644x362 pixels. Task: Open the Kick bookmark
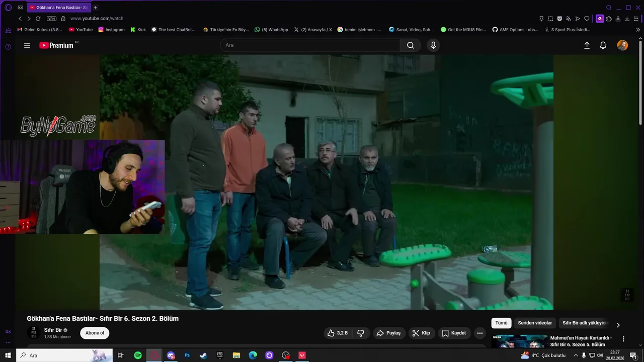pos(138,30)
